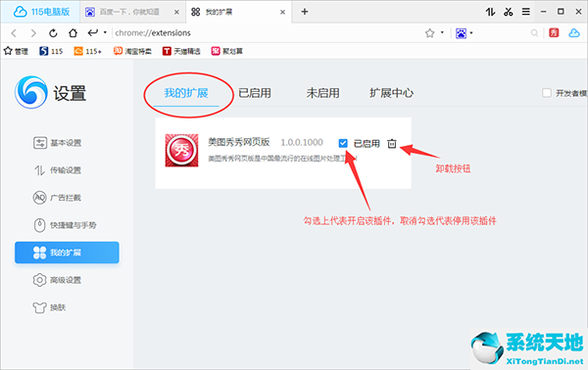Viewport: 588px width, 370px height.
Task: Open 广告拦截 in the sidebar
Action: pyautogui.click(x=57, y=198)
